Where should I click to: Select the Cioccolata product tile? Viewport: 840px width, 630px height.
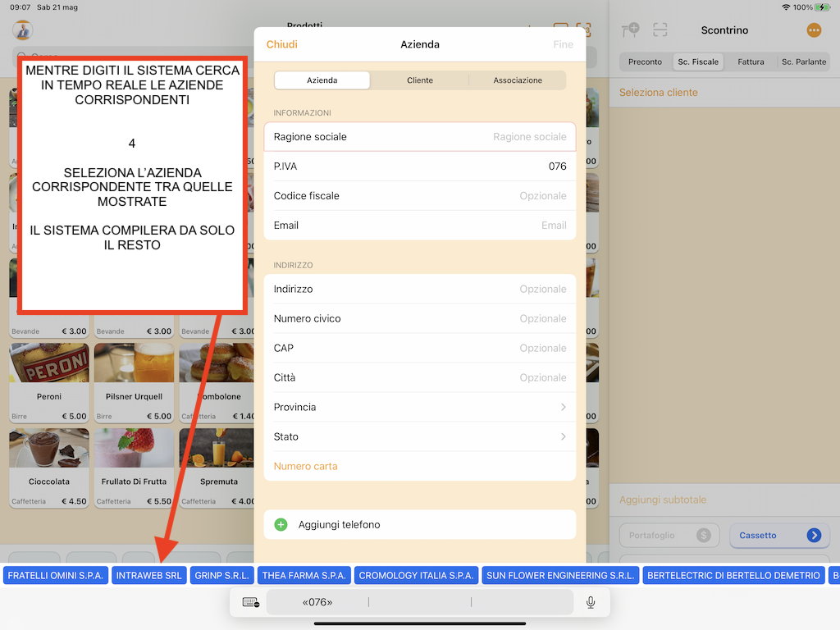pos(49,468)
